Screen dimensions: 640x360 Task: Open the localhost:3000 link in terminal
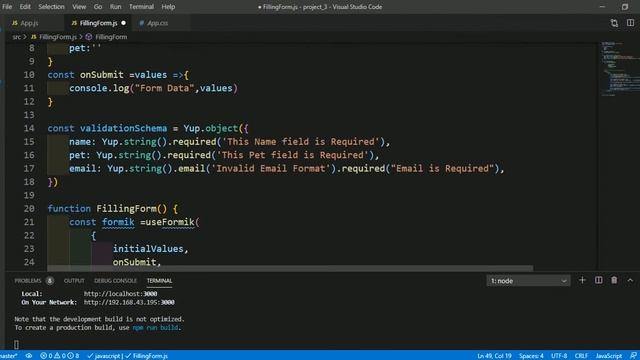click(120, 294)
